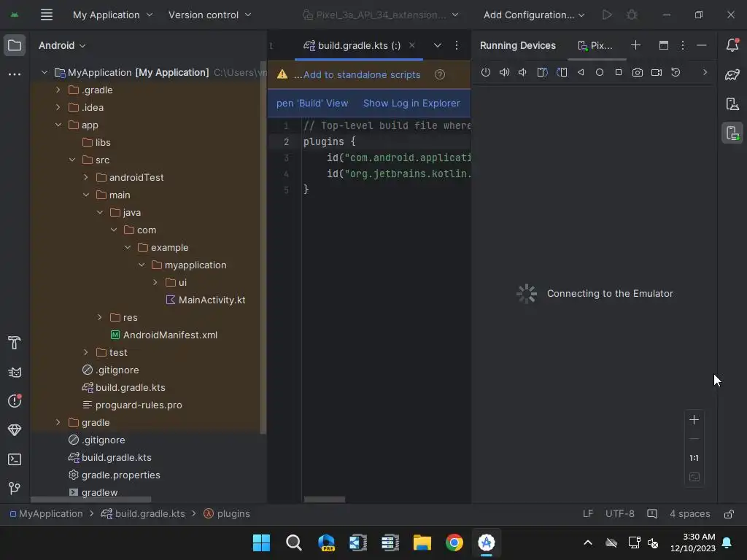Open the My Application project dropdown
This screenshot has height=560, width=747.
(x=113, y=15)
